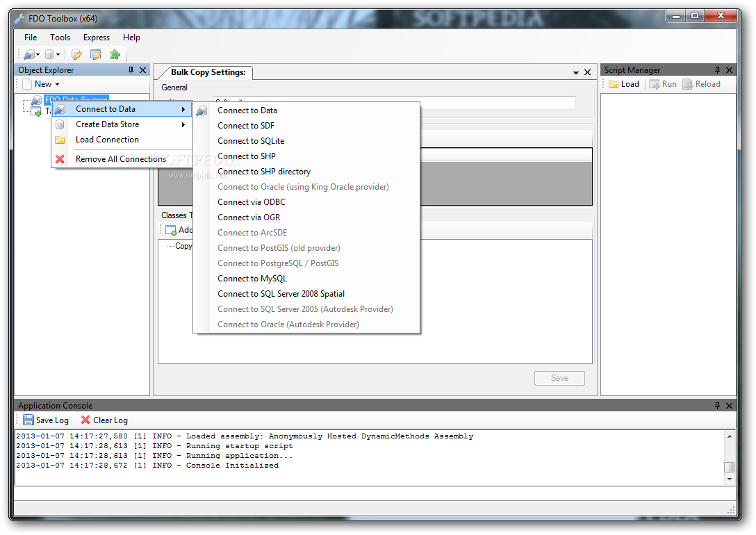Click Run in Script Manager
The height and width of the screenshot is (535, 756).
[x=663, y=84]
